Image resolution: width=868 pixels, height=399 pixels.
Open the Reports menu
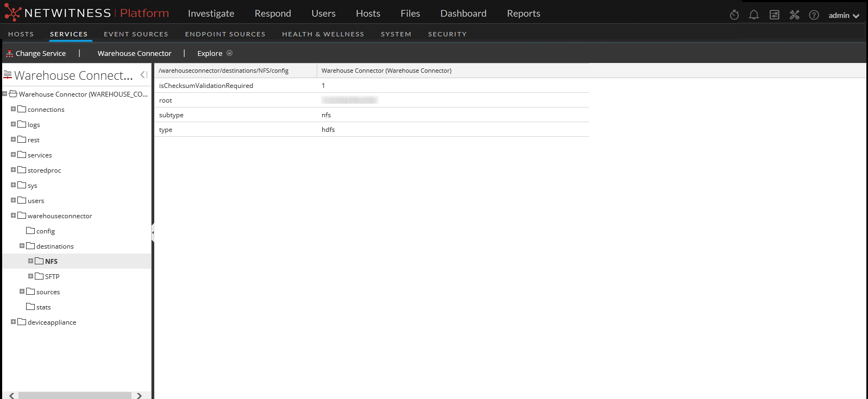point(524,14)
